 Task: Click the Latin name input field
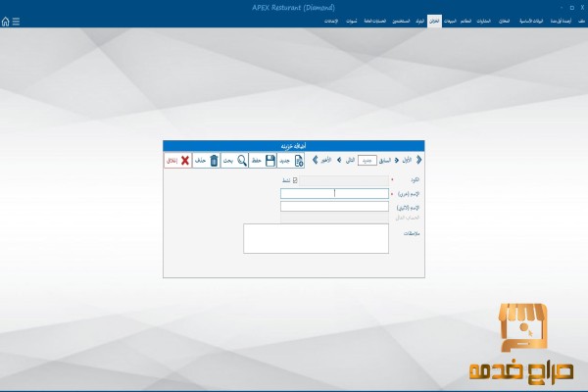tap(334, 206)
